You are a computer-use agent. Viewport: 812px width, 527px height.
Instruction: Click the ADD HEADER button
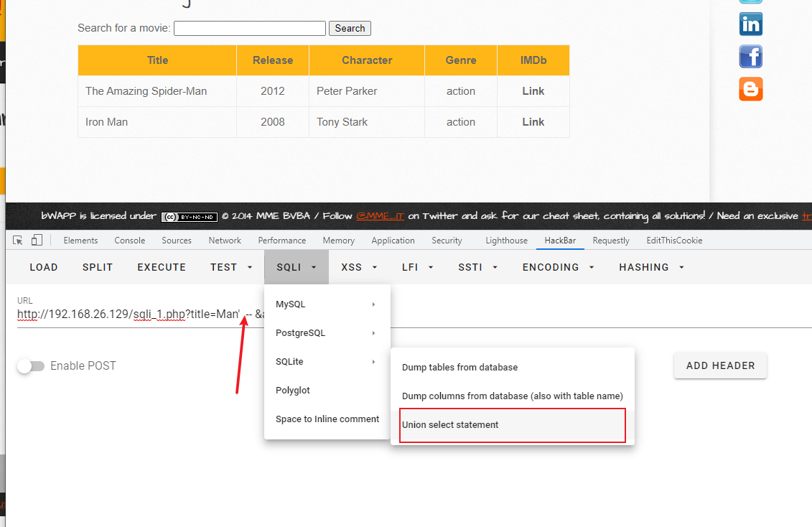pyautogui.click(x=720, y=365)
